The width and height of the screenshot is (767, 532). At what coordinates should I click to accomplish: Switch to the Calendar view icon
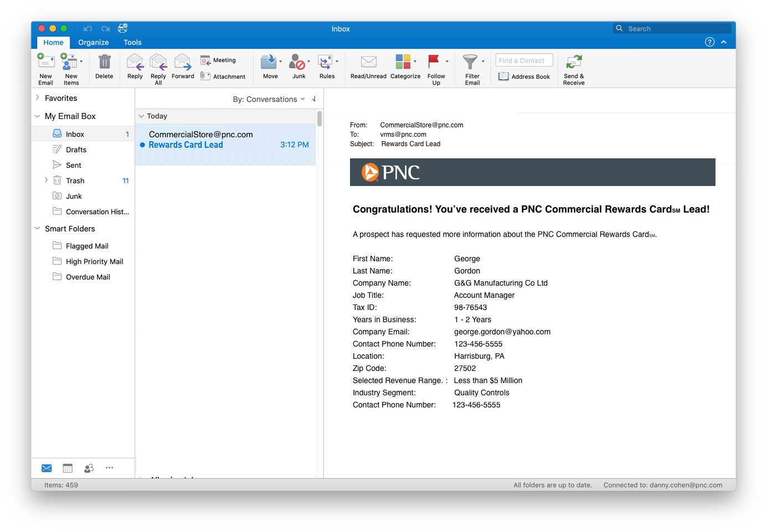[68, 468]
